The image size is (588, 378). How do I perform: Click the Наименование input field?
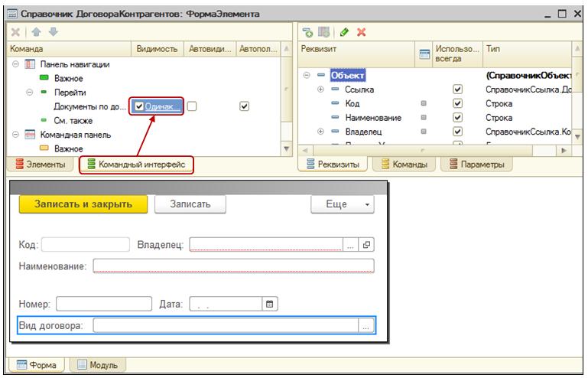tap(233, 266)
